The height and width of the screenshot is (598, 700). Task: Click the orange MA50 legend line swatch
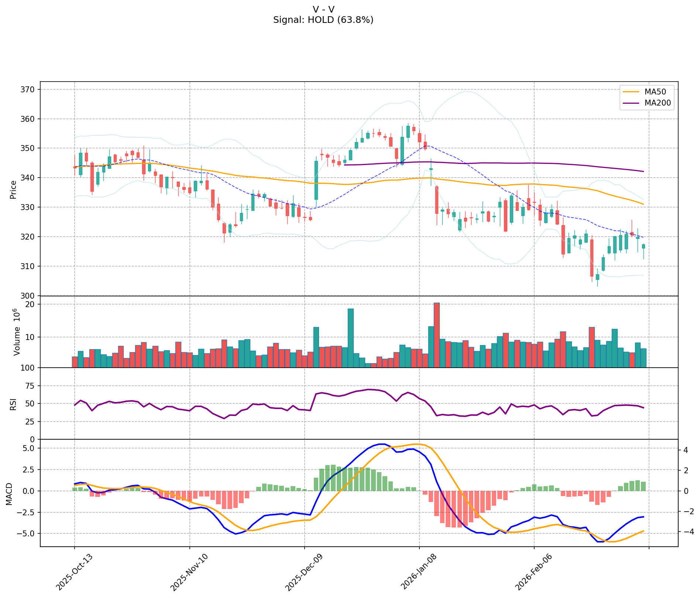[x=632, y=92]
